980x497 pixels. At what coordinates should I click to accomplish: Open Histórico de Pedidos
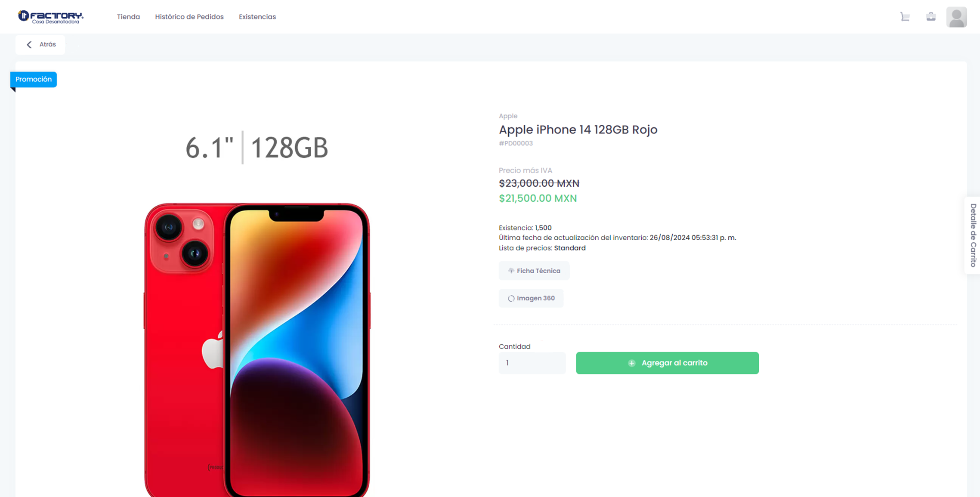tap(189, 17)
